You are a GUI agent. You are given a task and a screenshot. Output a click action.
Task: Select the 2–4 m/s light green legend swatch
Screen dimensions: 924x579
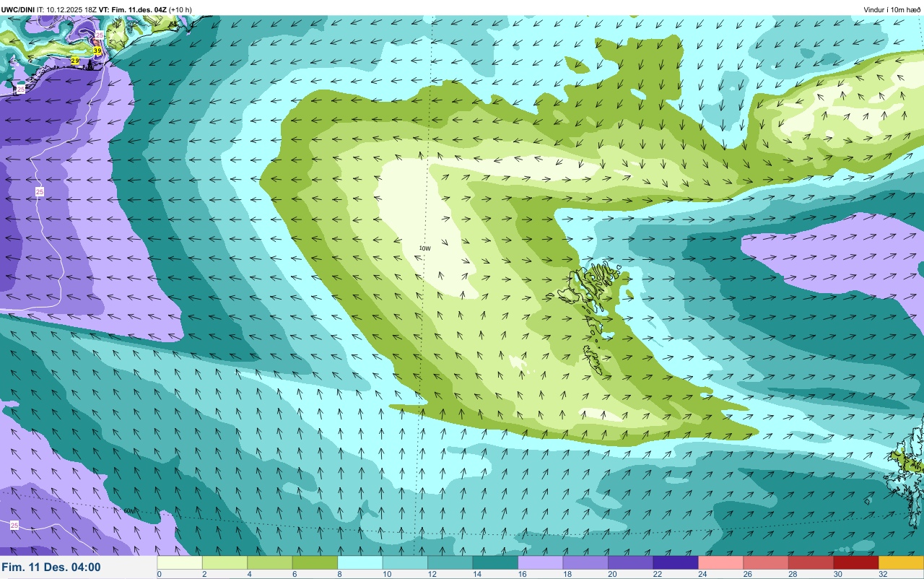tap(225, 562)
